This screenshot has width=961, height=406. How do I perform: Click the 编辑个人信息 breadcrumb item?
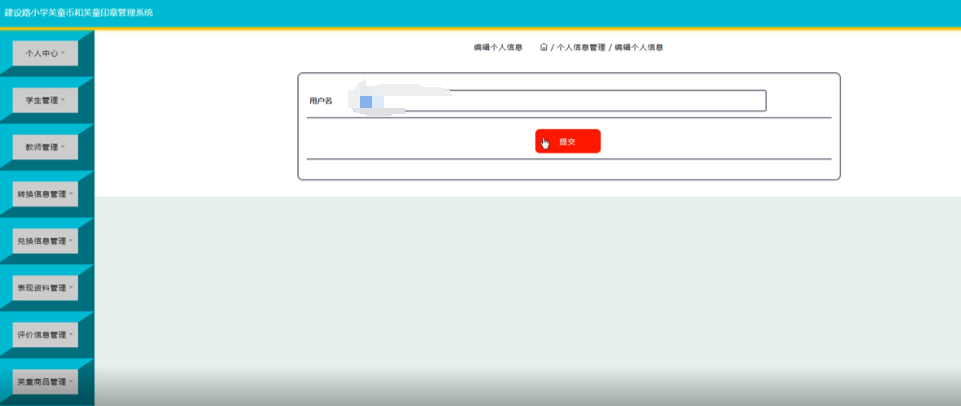pyautogui.click(x=639, y=47)
